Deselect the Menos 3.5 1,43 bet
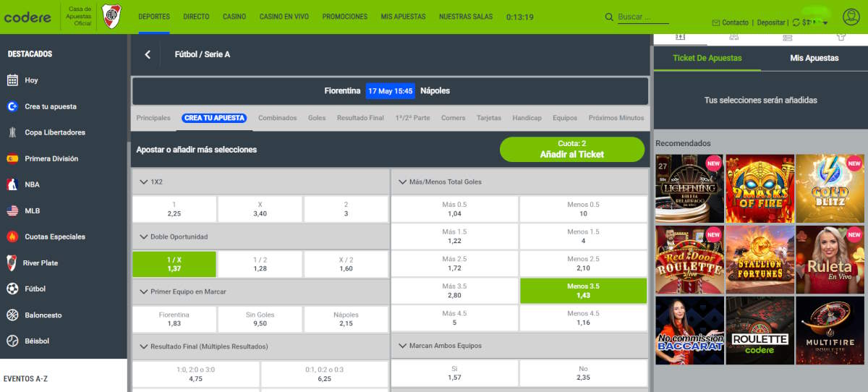 pos(583,291)
